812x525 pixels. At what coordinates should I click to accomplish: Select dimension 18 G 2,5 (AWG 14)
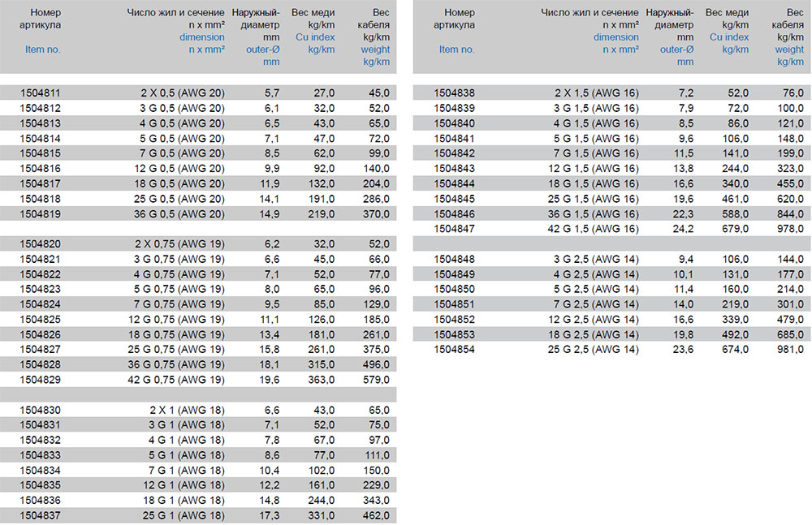pos(594,334)
